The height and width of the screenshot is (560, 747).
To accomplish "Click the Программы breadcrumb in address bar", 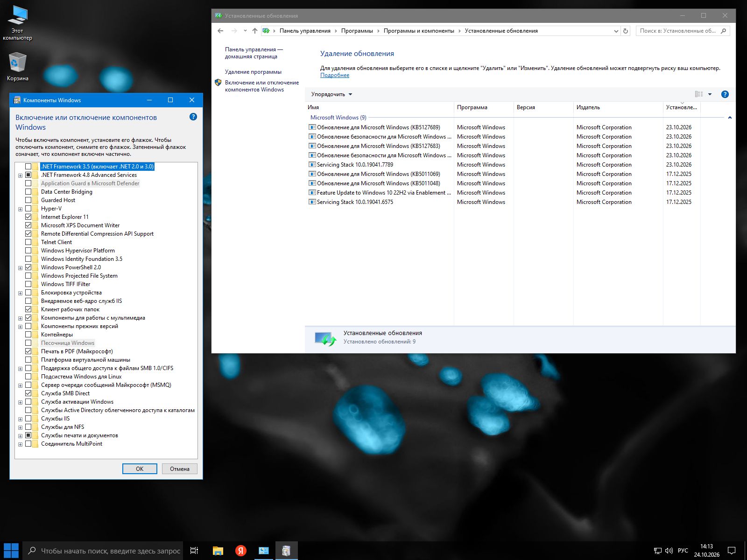I will [357, 31].
